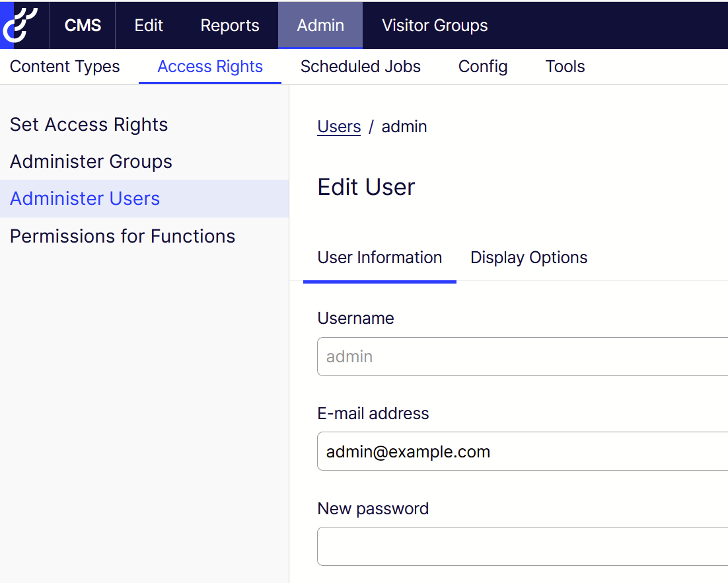Select Administer Users in sidebar
The image size is (728, 583).
point(85,199)
